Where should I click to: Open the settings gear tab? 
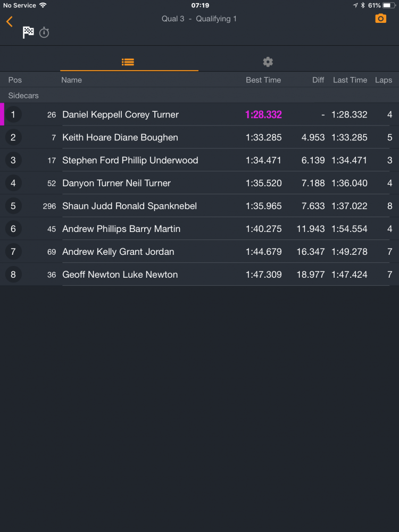pos(268,62)
